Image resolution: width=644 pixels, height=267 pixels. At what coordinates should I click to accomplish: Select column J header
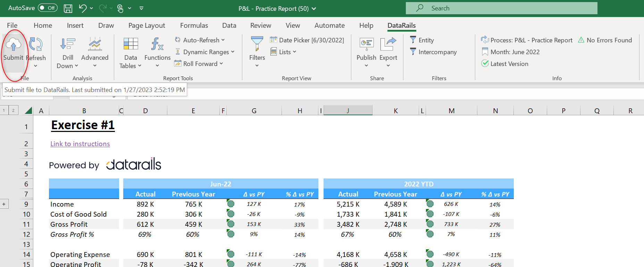point(348,110)
